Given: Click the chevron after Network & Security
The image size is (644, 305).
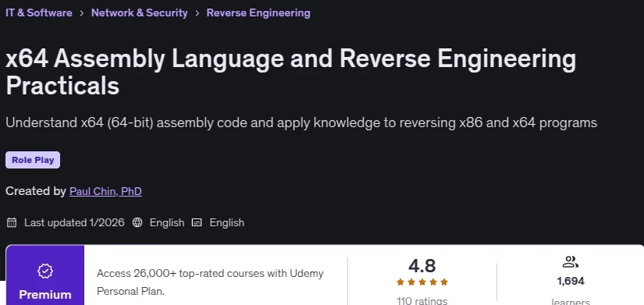Looking at the screenshot, I should [197, 13].
